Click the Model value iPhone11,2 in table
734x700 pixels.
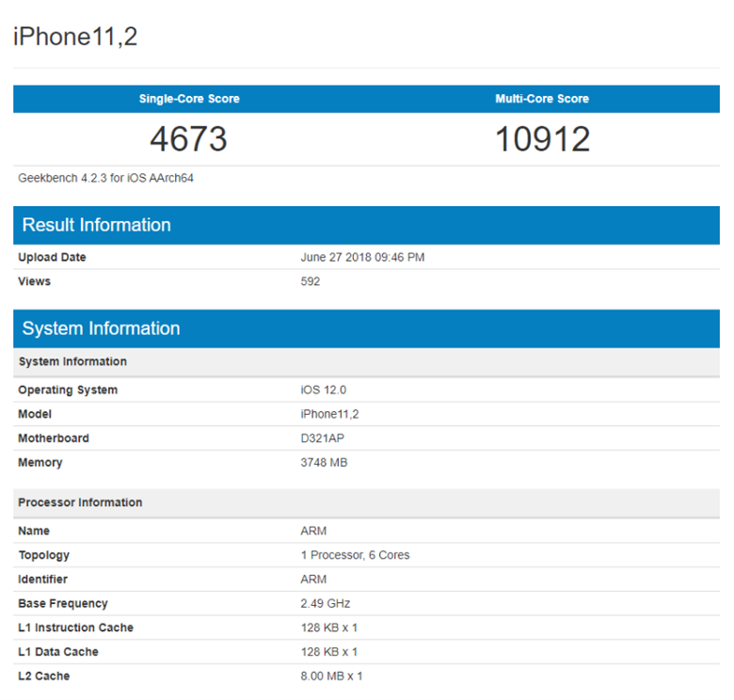point(330,414)
